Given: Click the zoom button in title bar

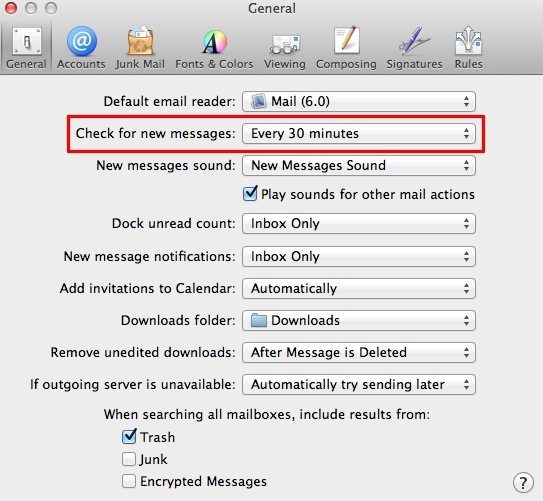Looking at the screenshot, I should 51,7.
